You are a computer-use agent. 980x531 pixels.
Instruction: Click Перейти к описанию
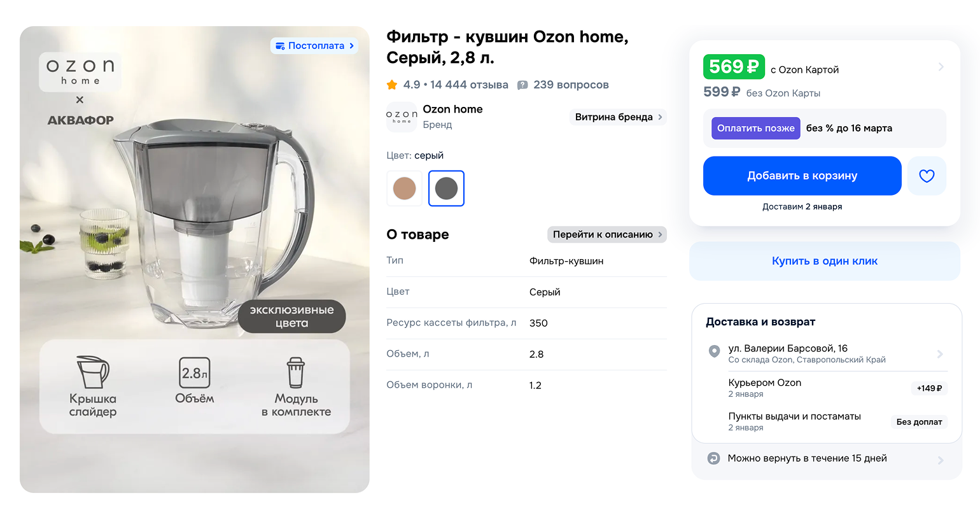coord(606,234)
